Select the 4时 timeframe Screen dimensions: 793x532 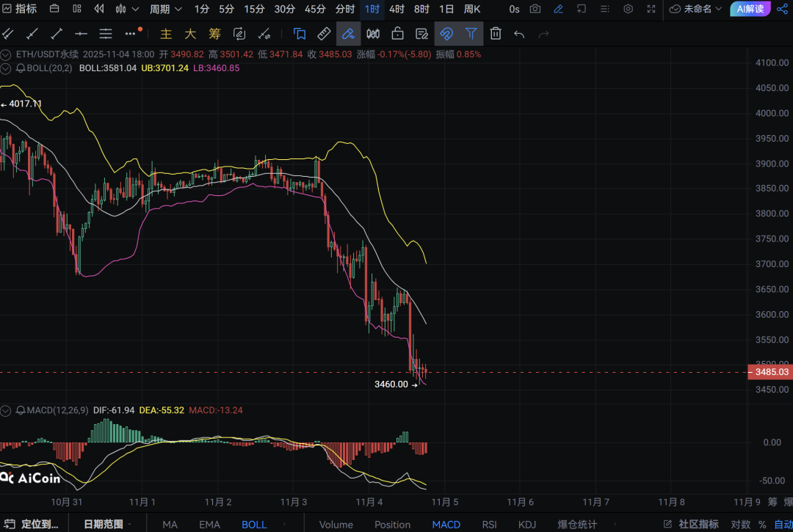coord(396,10)
